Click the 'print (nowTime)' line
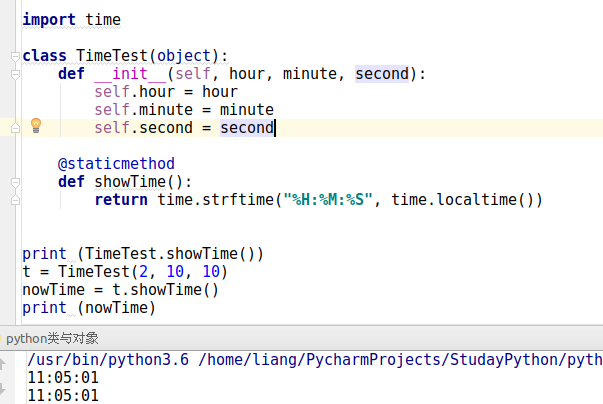 coord(89,308)
